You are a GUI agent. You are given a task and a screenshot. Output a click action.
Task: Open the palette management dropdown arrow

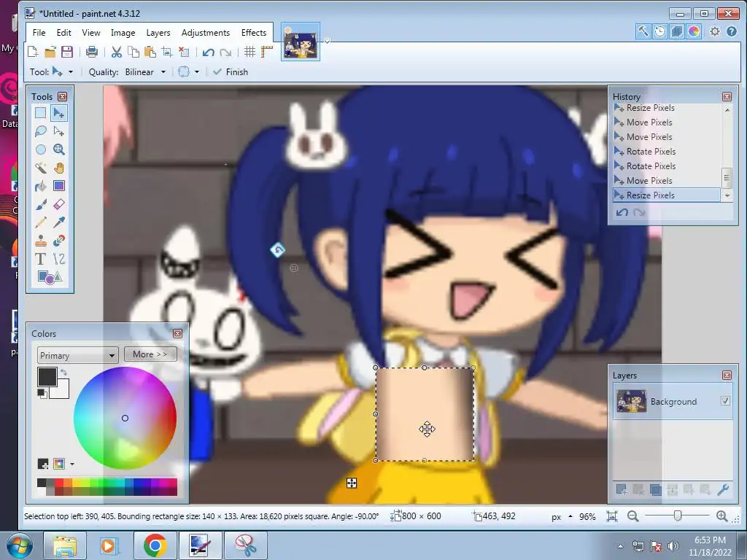point(72,464)
